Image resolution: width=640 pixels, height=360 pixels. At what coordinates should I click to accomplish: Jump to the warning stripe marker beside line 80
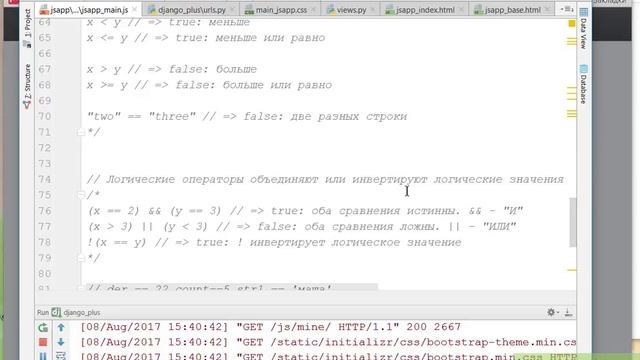571,270
